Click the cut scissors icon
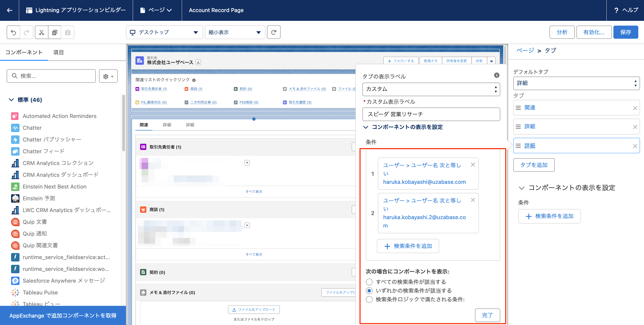Viewport: 644px width, 325px height. [x=42, y=32]
